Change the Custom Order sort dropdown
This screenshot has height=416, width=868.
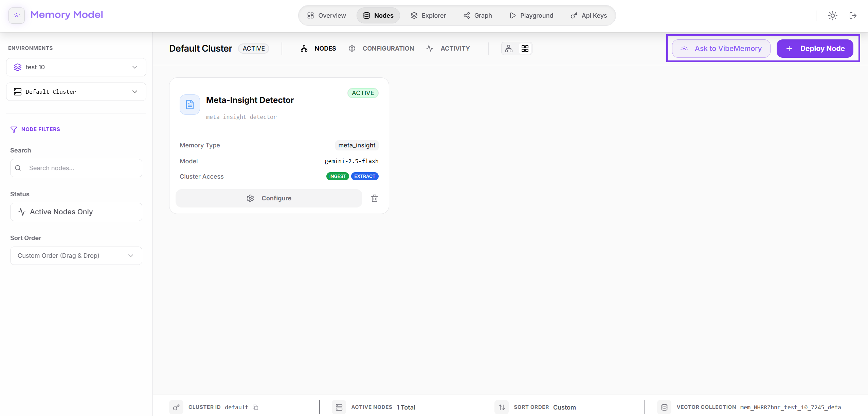click(x=76, y=256)
